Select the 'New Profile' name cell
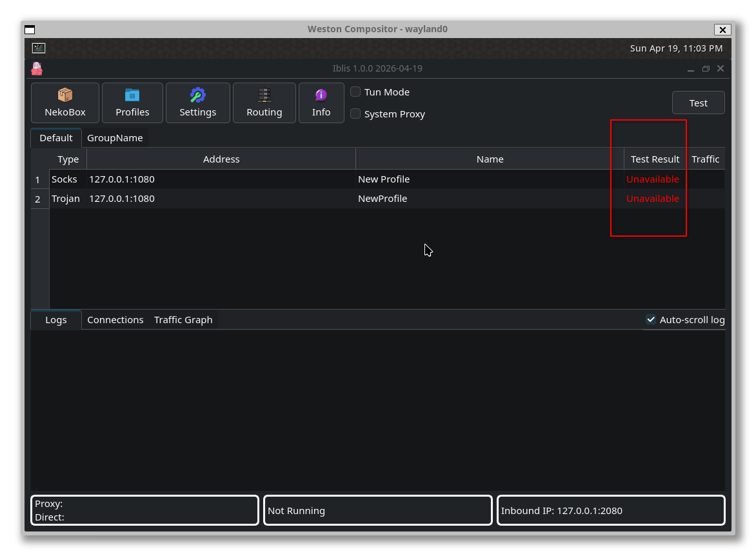Screen dimensions: 756x556 coord(490,179)
